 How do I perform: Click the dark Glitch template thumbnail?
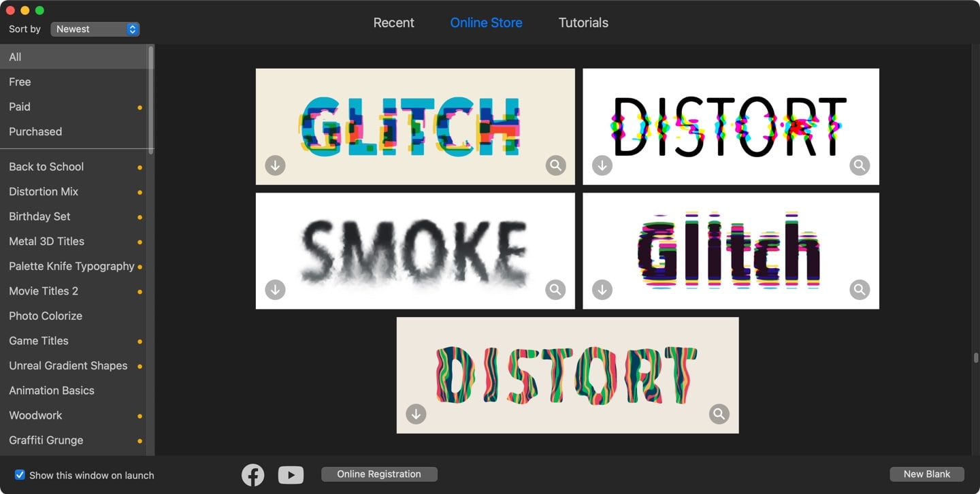pos(731,251)
